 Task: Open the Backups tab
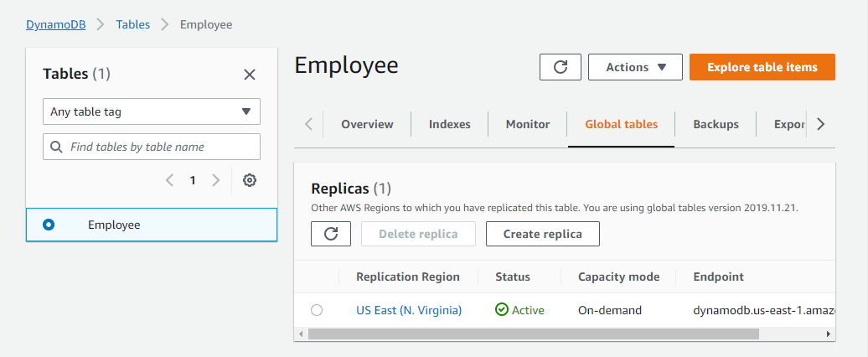tap(716, 124)
